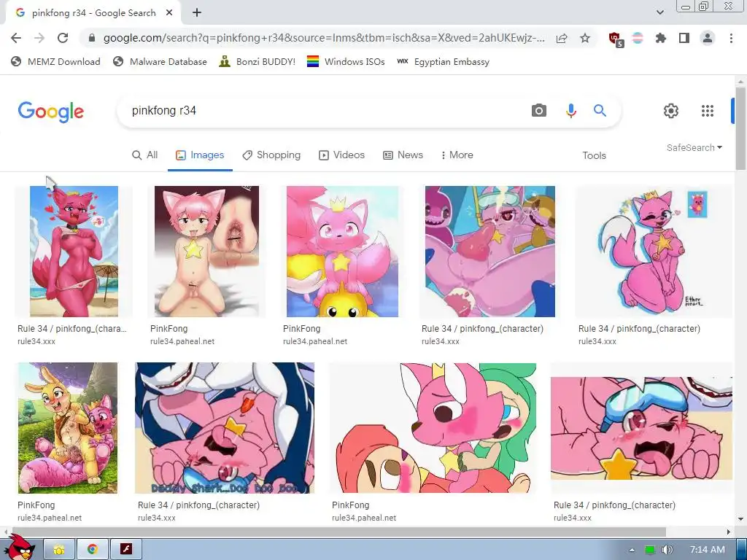747x560 pixels.
Task: Search by image using the camera icon
Action: [x=539, y=111]
